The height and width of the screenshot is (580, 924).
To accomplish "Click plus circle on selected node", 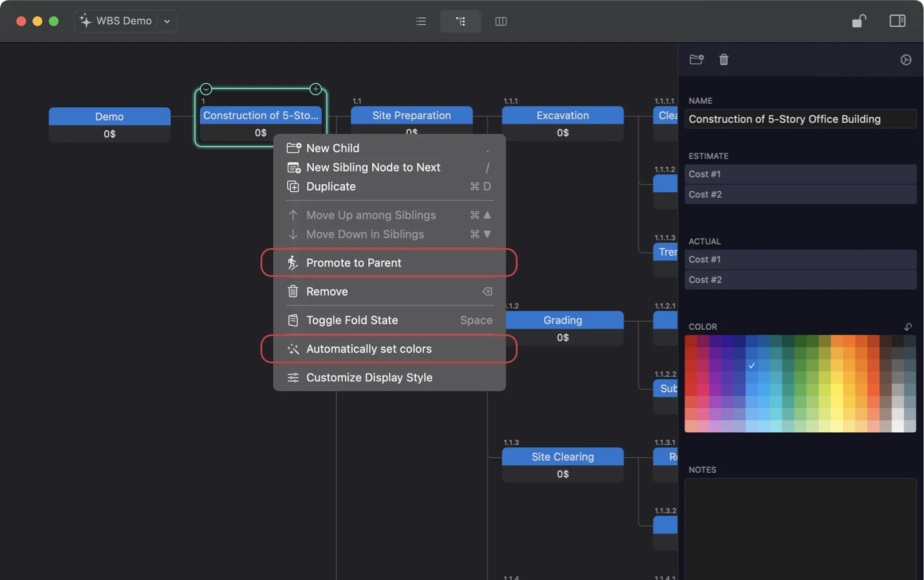I will point(316,89).
